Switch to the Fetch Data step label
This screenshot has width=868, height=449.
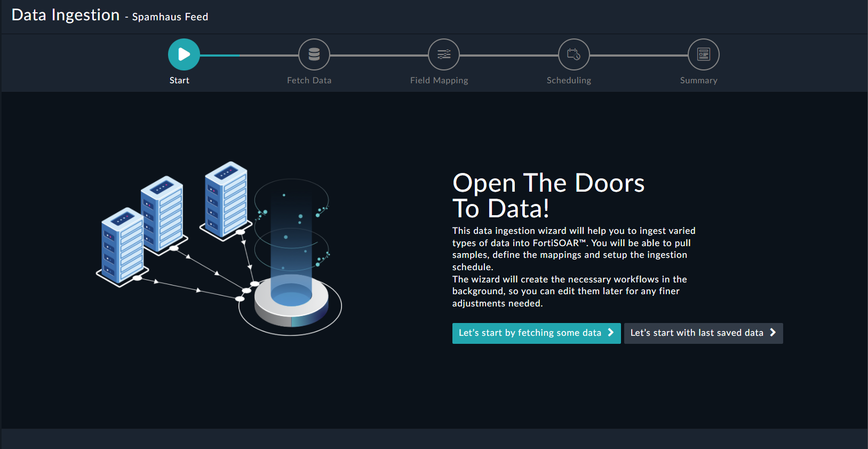(x=309, y=81)
